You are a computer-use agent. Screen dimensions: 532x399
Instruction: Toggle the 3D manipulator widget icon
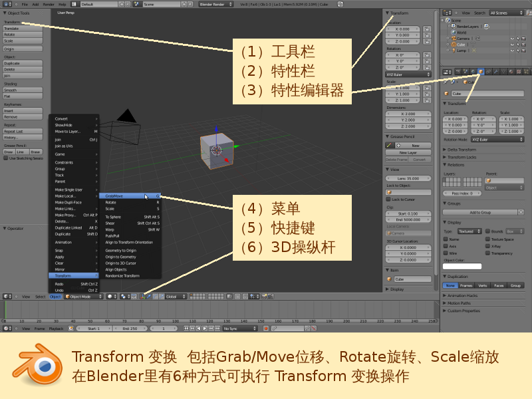tap(142, 297)
